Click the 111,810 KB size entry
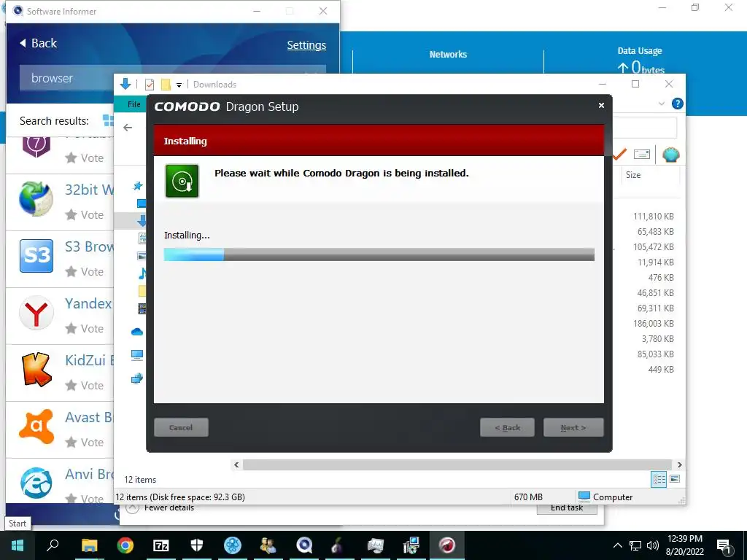Viewport: 747px width, 560px height. tap(653, 216)
